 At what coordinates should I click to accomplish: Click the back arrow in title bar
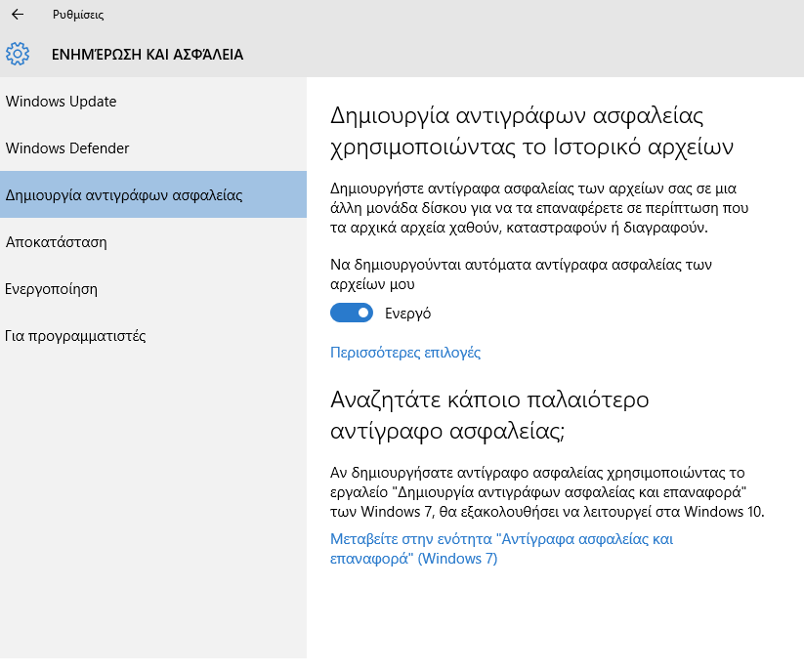[x=18, y=15]
